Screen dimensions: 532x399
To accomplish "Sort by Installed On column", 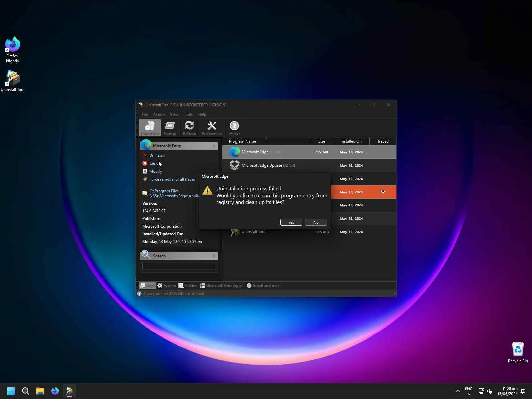I will 351,141.
